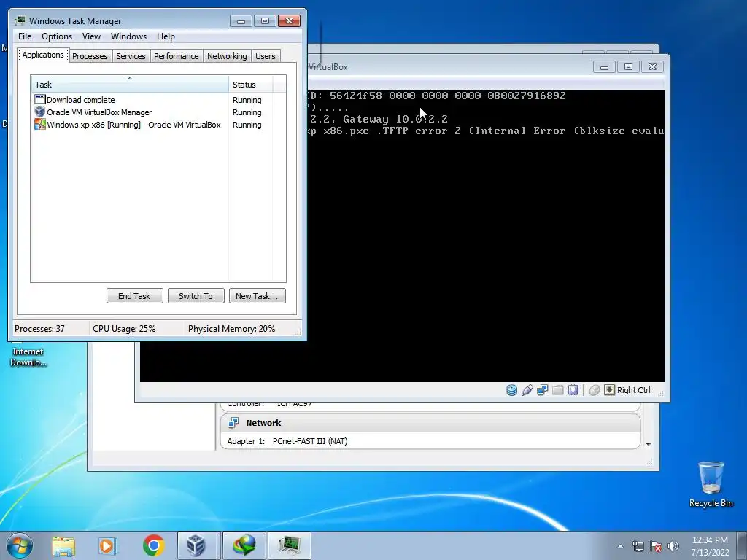Click the USB devices icon in VM status bar
Screen dimensions: 747x560
click(527, 390)
